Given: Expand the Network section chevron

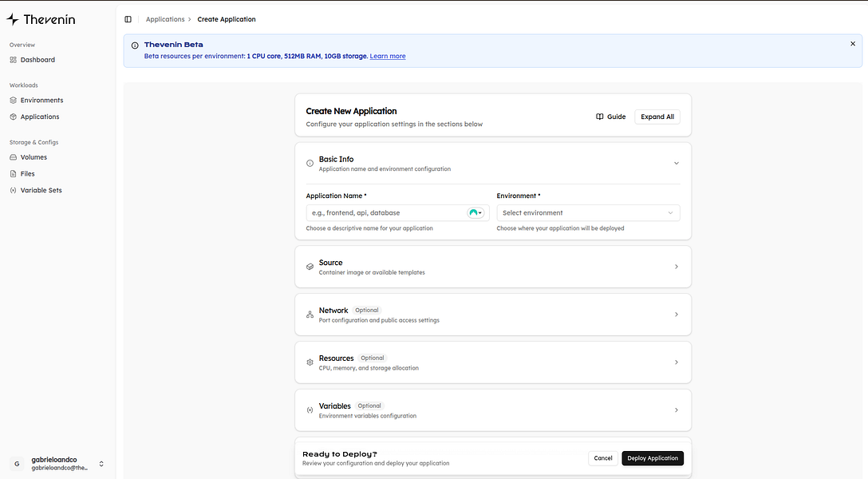Looking at the screenshot, I should click(x=676, y=315).
